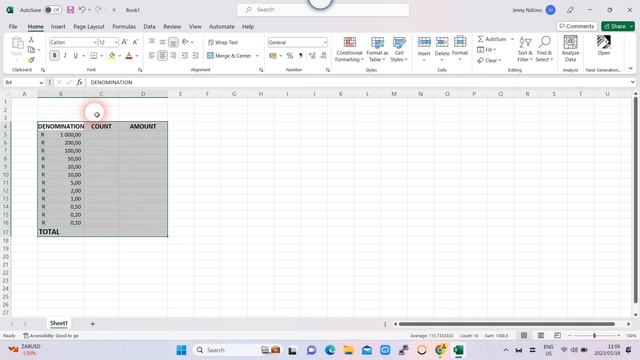Viewport: 640px width, 360px height.
Task: Apply the Borders icon
Action: click(x=93, y=56)
